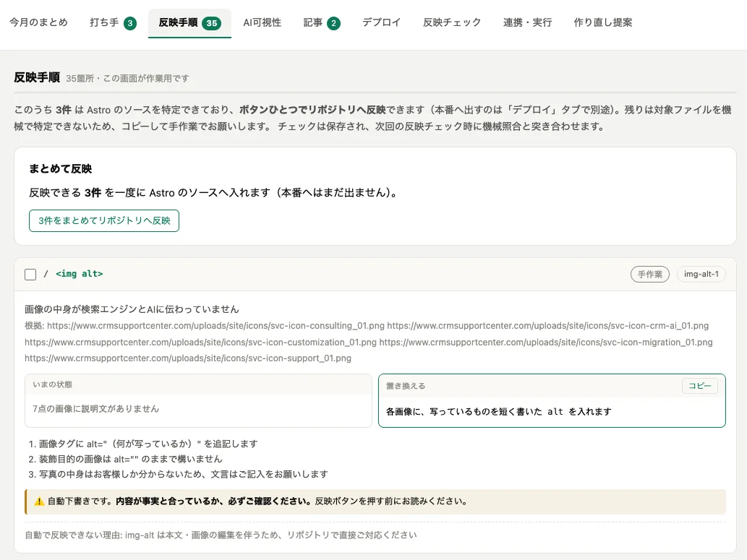Open the デプロイ tab
The image size is (747, 560).
[x=381, y=22]
